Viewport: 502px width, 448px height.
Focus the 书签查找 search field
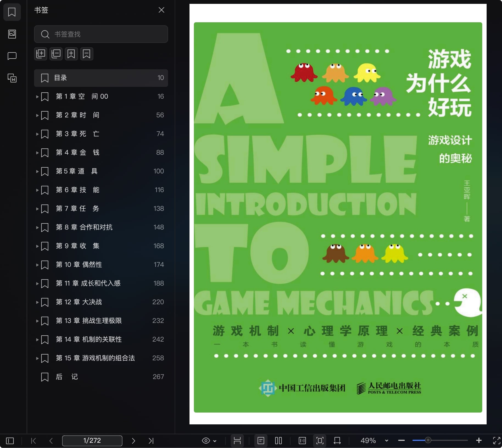[x=101, y=34]
